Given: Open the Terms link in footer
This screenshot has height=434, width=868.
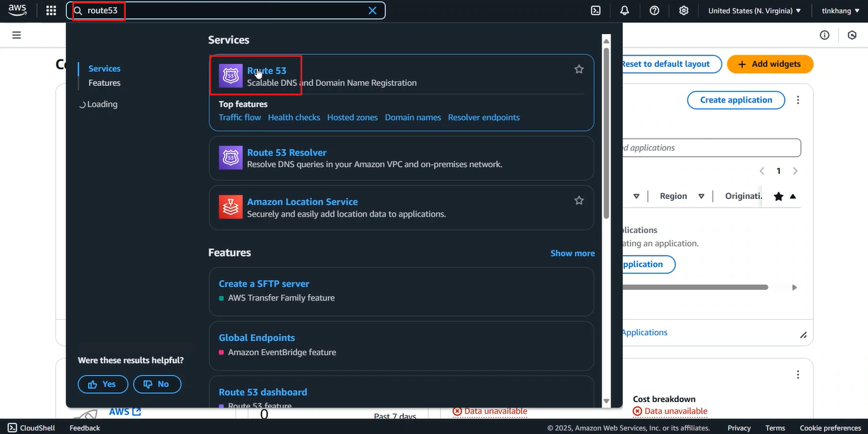Looking at the screenshot, I should [x=775, y=428].
